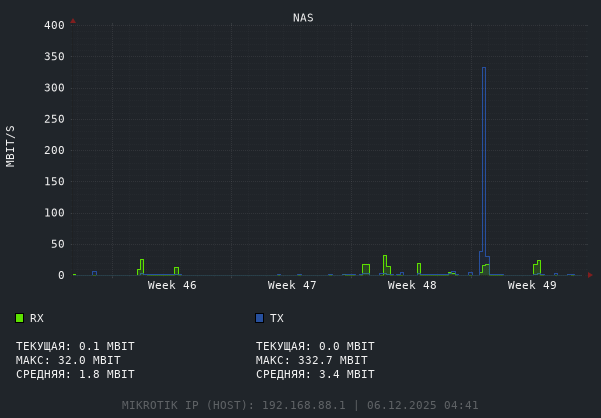Select the Week 46 axis label
Viewport: 601px width, 418px height.
172,286
